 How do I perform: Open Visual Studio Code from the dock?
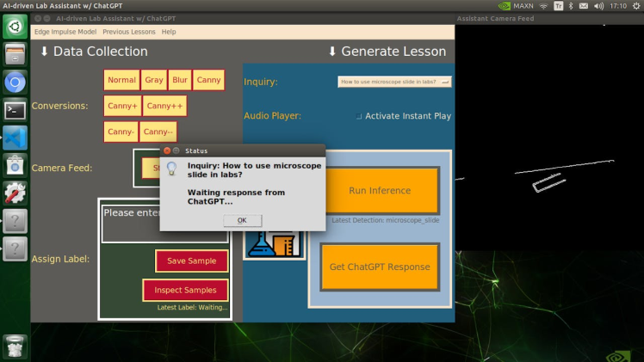15,138
